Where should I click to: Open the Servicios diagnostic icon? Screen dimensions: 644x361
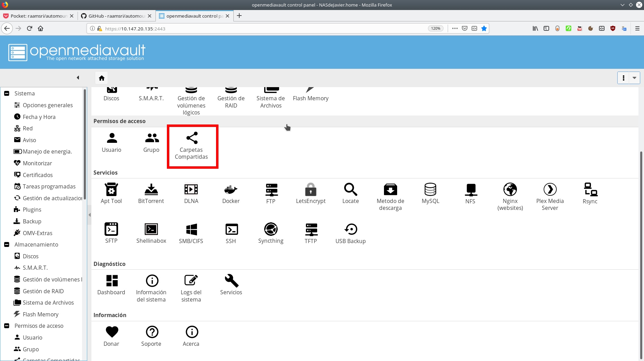[x=231, y=285]
